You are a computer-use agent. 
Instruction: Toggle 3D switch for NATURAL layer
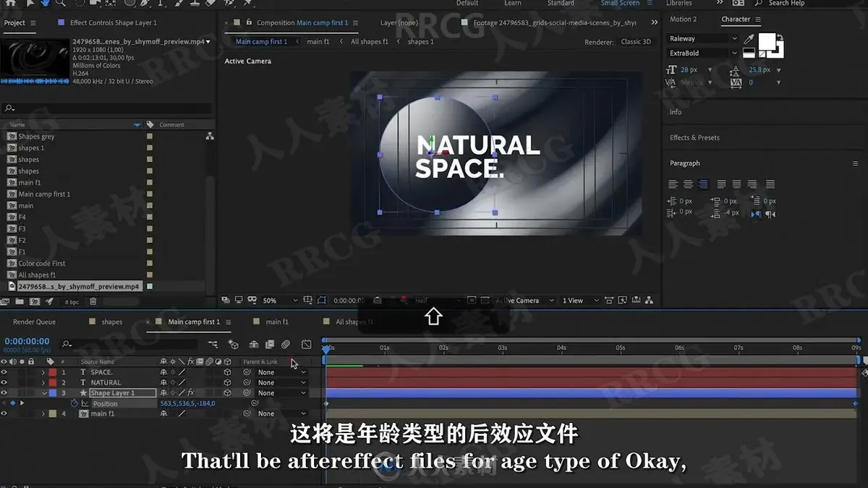pyautogui.click(x=227, y=382)
